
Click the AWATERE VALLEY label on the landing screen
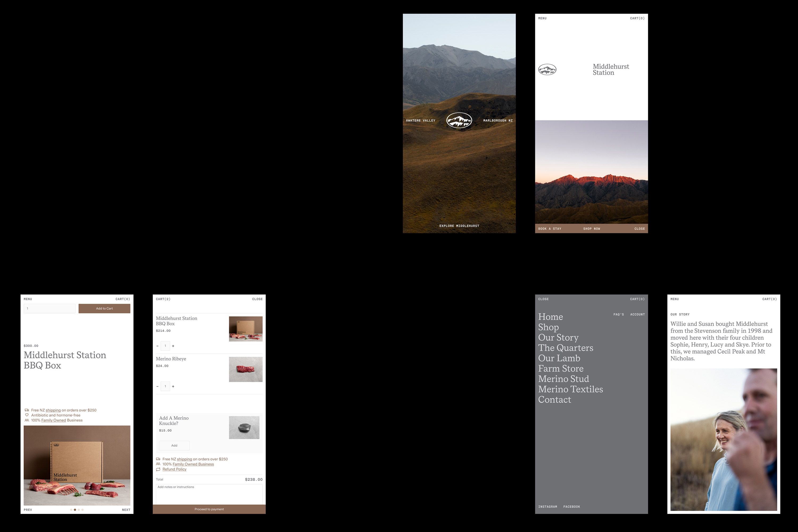tap(420, 120)
